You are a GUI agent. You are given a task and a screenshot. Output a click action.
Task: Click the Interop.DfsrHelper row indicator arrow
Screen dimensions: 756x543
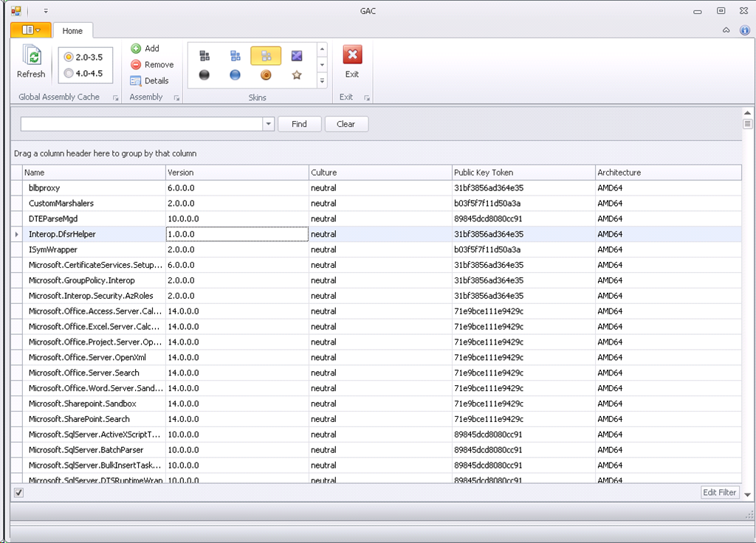coord(17,234)
